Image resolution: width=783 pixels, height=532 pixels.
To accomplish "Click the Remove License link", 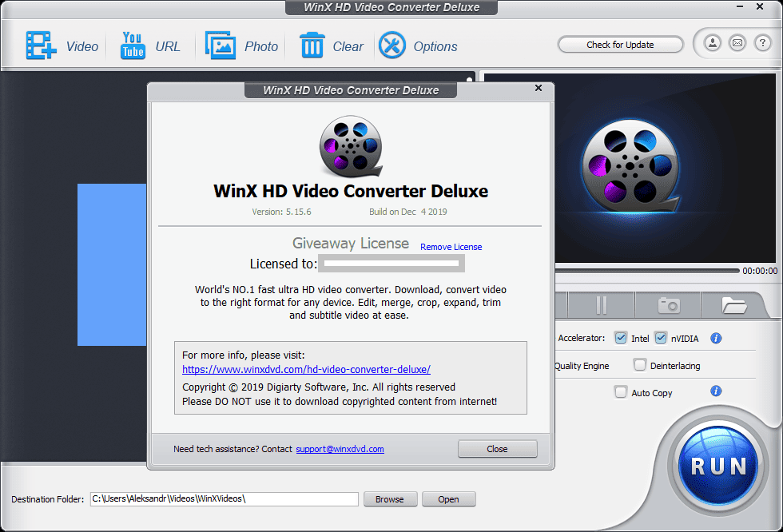I will (451, 247).
